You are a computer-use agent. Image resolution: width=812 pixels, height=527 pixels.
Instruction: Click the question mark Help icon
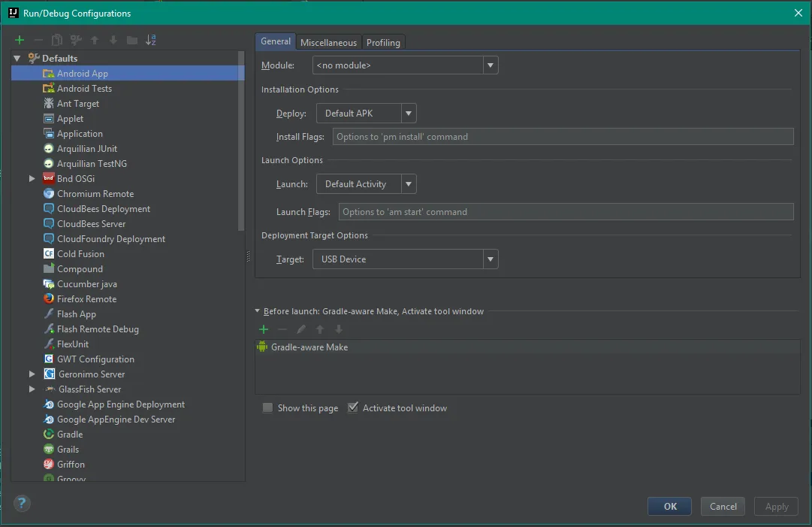coord(22,503)
